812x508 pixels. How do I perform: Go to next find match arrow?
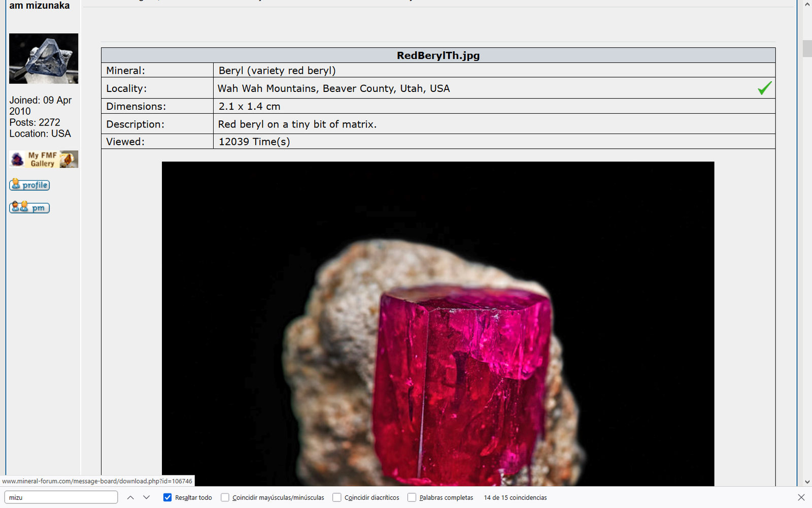pos(147,497)
